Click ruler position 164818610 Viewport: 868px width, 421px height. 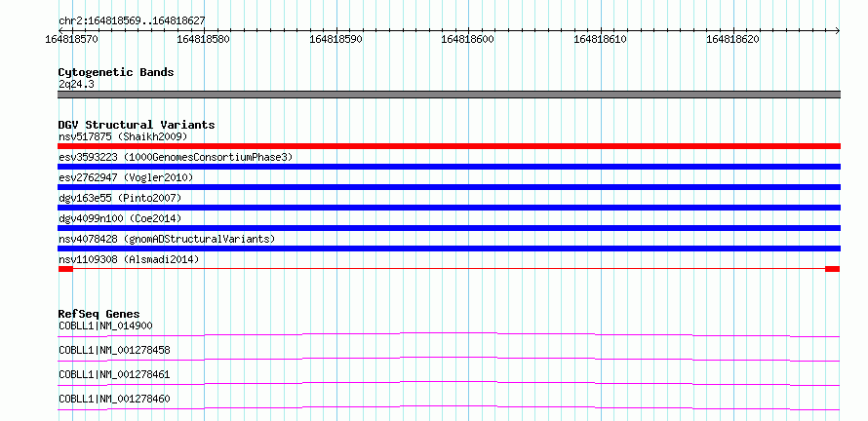(x=601, y=39)
